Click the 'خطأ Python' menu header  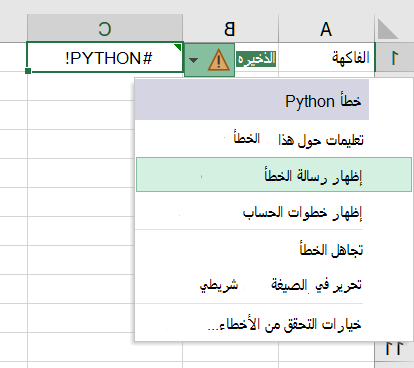(x=252, y=100)
